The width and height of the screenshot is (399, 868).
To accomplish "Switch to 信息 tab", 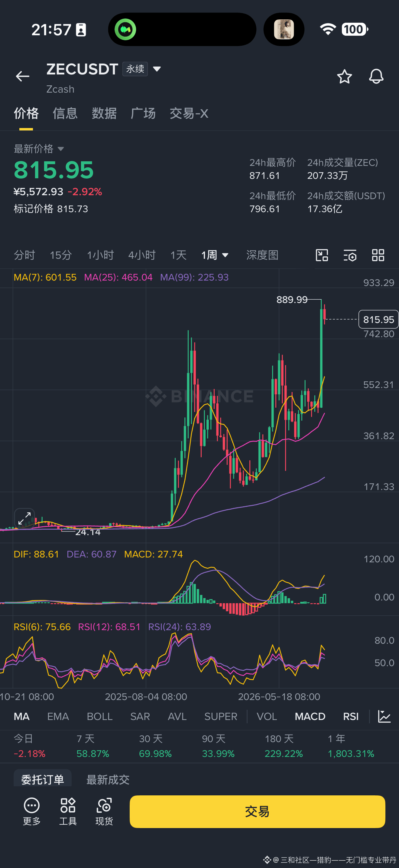I will (x=65, y=113).
